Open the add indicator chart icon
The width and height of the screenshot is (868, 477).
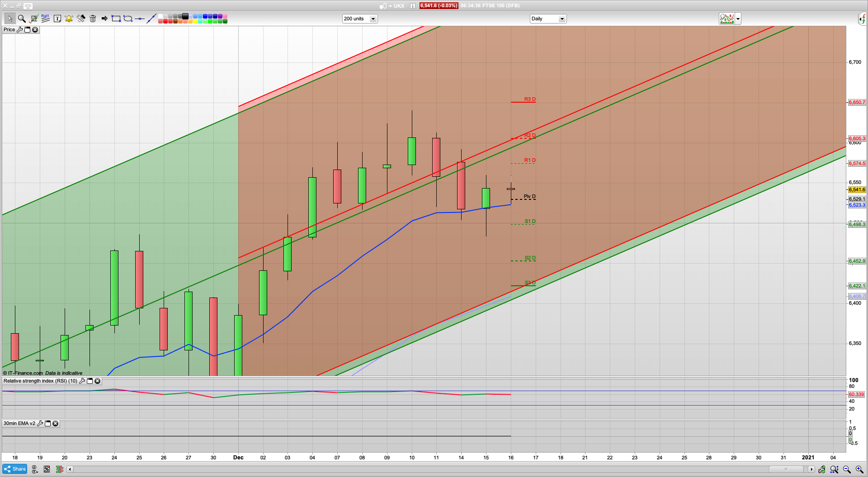(x=726, y=19)
